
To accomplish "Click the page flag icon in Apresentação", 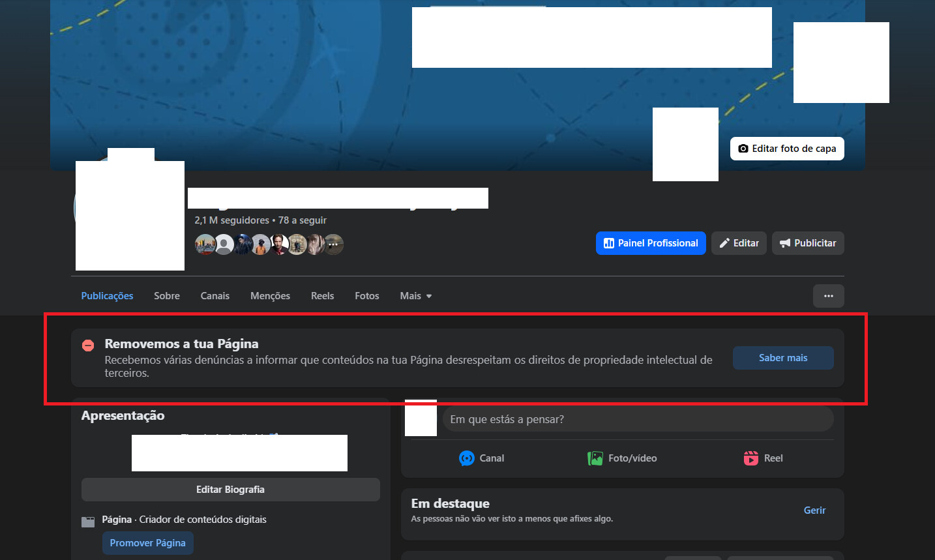I will (x=88, y=521).
